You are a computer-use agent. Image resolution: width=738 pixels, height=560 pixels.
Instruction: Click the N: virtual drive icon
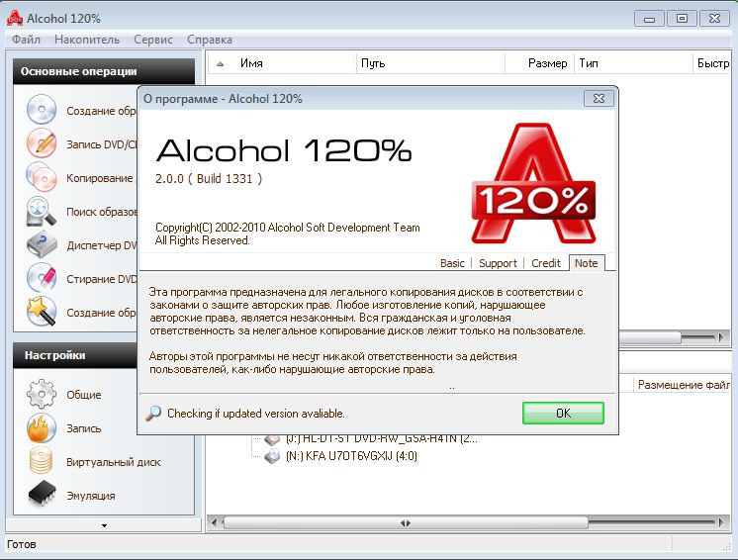pos(272,455)
